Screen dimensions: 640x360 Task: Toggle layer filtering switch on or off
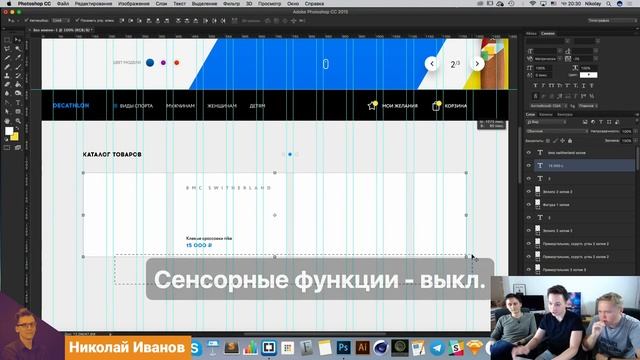636,122
